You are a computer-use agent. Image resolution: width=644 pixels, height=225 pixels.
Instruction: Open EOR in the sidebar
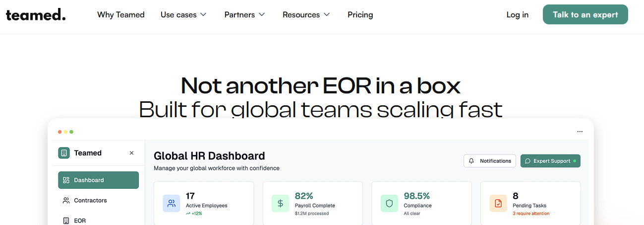point(98,221)
